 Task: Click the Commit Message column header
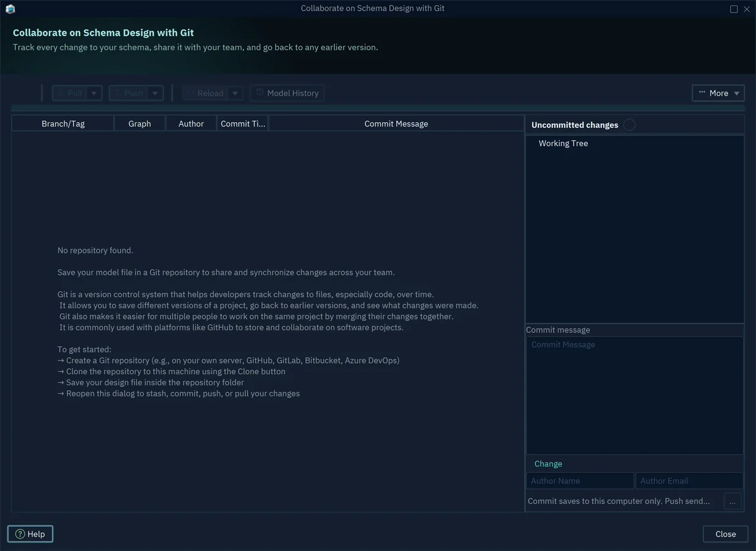396,124
